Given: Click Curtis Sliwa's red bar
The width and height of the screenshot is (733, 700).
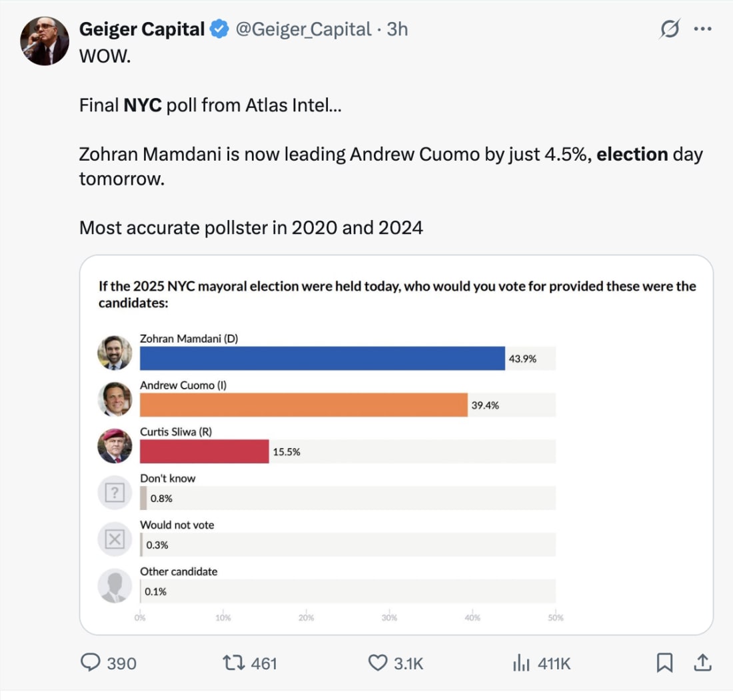Looking at the screenshot, I should pyautogui.click(x=204, y=451).
